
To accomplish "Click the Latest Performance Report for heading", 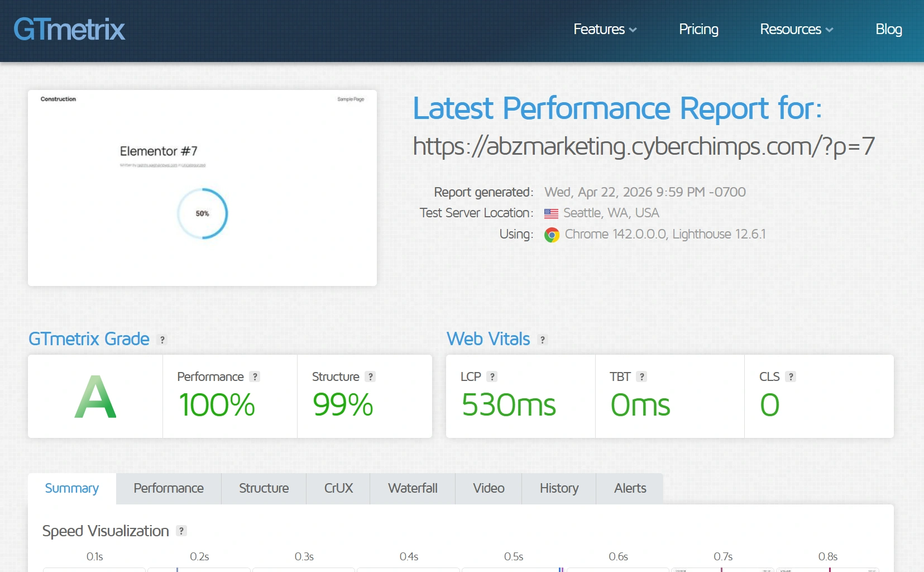I will point(617,108).
